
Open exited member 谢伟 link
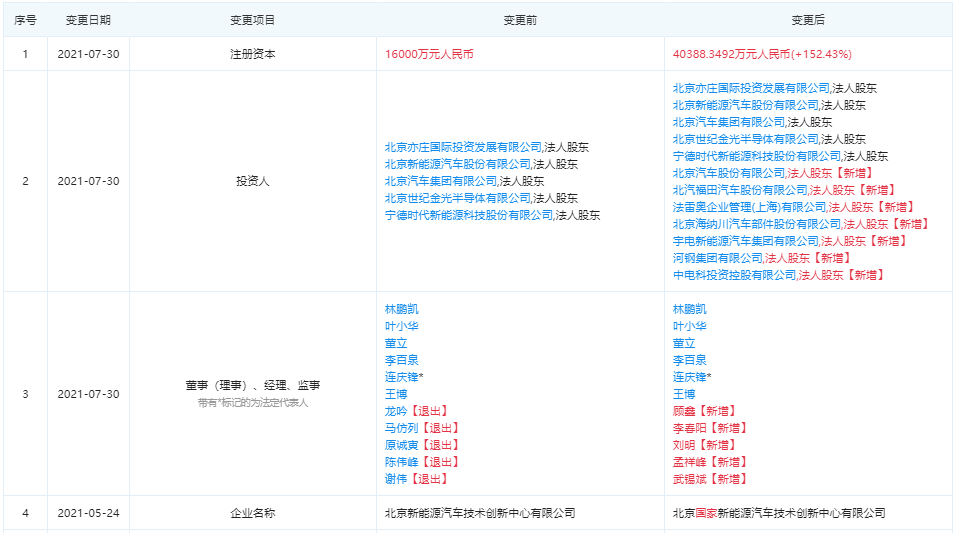point(396,479)
